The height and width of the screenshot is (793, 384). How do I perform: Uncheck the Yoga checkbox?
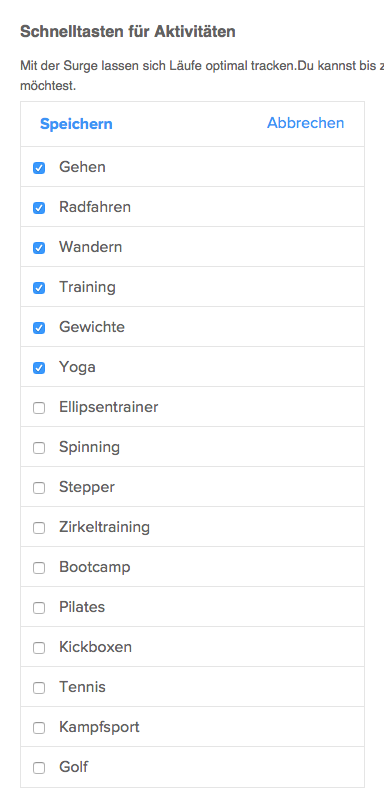tap(39, 368)
